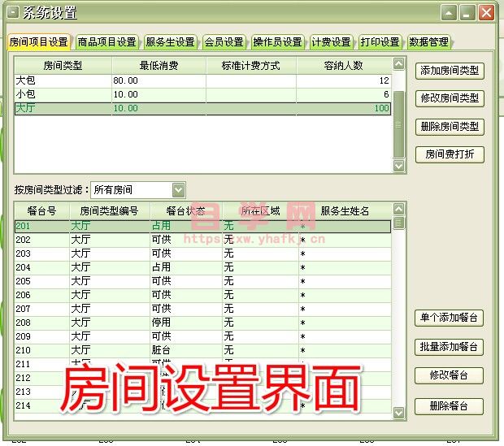Open 房间费打折 discount settings
Image resolution: width=504 pixels, height=446 pixels.
click(450, 154)
